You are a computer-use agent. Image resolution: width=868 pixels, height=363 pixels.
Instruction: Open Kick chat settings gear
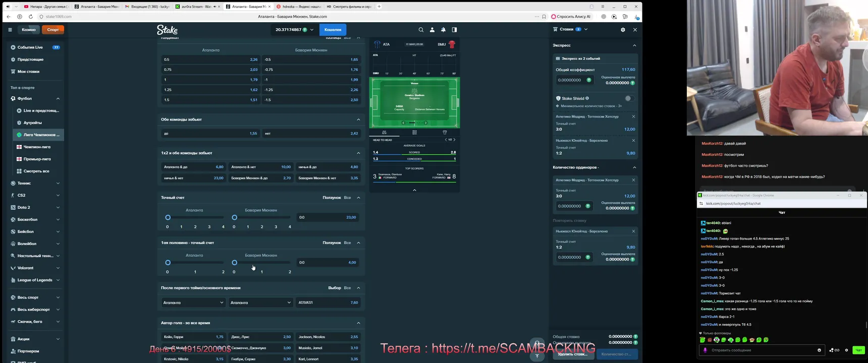tap(846, 350)
